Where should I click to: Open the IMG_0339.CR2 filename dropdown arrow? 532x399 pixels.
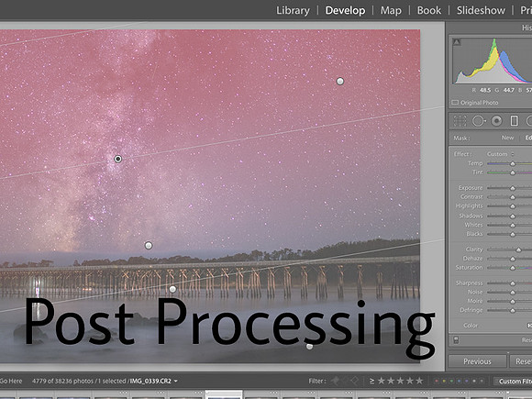pyautogui.click(x=176, y=381)
